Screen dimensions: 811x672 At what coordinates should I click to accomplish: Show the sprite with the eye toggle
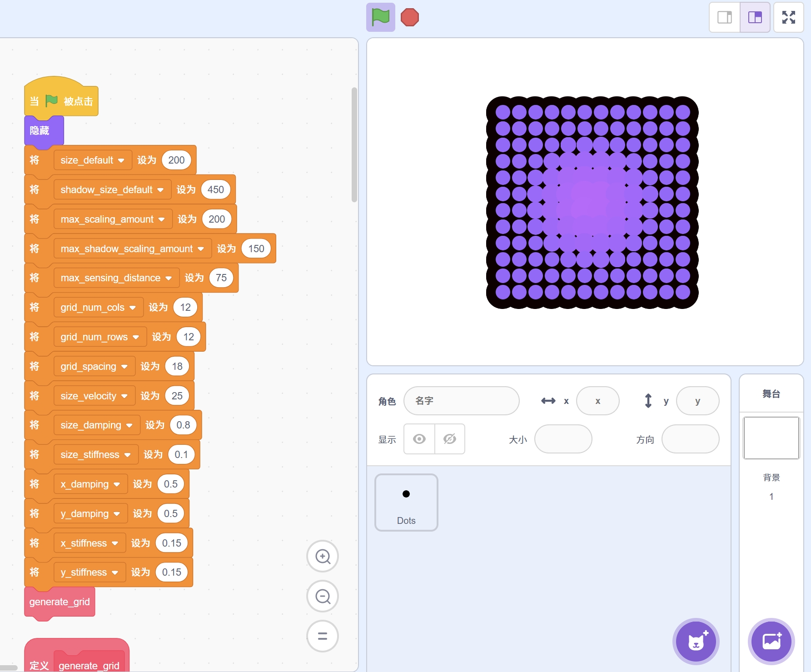click(x=419, y=439)
